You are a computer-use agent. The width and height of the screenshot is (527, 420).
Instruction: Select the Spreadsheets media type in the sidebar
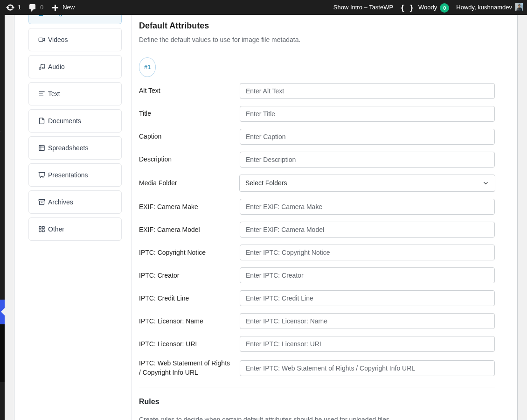(x=75, y=148)
